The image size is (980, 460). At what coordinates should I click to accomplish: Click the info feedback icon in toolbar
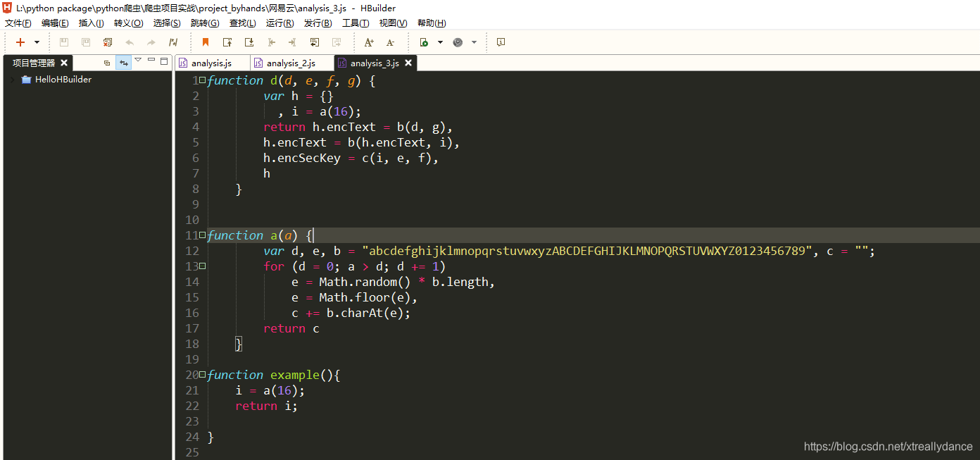501,42
